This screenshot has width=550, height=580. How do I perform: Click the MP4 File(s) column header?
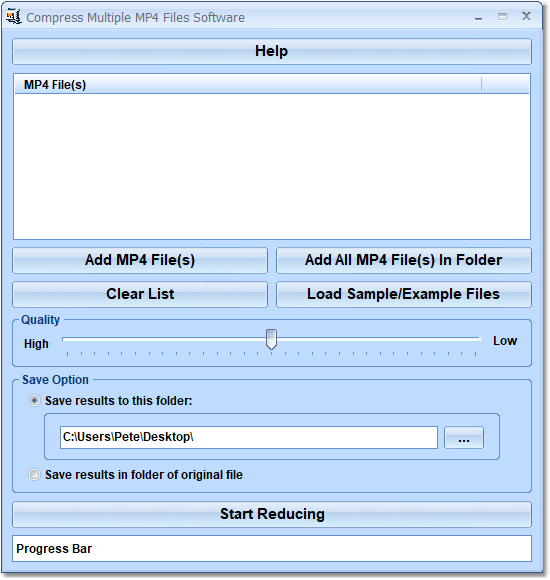click(x=248, y=85)
